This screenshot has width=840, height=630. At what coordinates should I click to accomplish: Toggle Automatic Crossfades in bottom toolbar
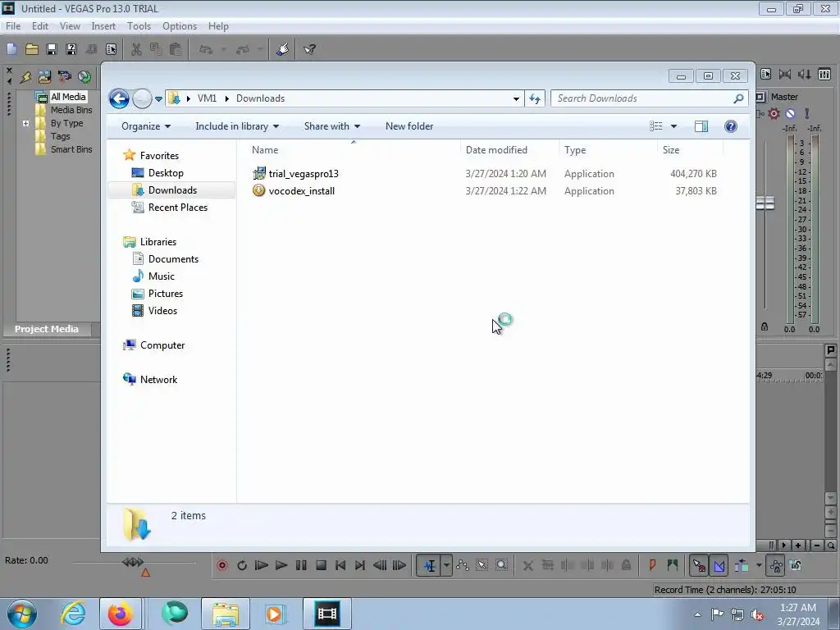[x=719, y=565]
